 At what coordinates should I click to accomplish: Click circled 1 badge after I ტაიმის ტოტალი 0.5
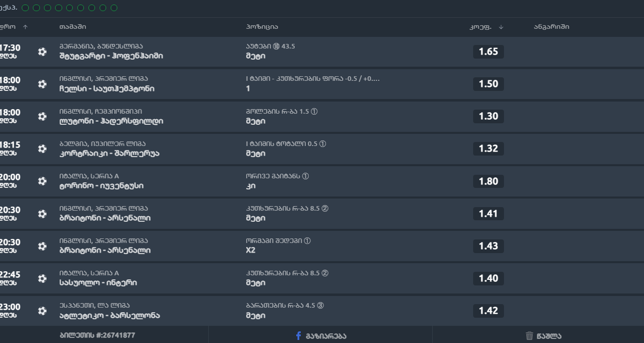323,144
